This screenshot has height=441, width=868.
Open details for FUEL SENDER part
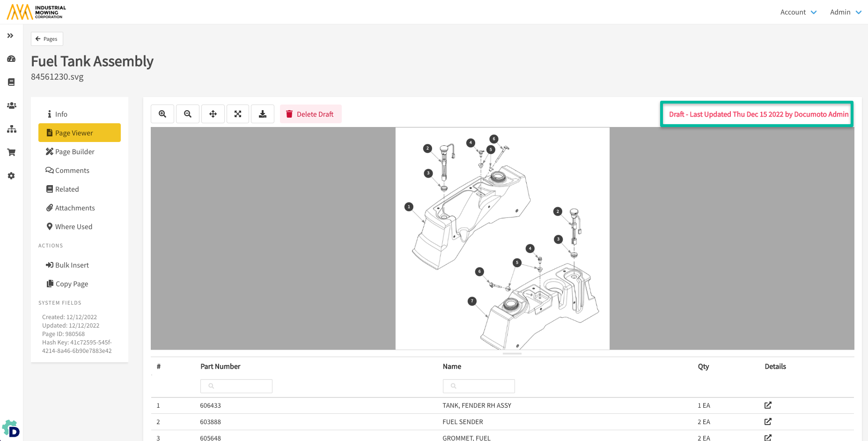[768, 422]
